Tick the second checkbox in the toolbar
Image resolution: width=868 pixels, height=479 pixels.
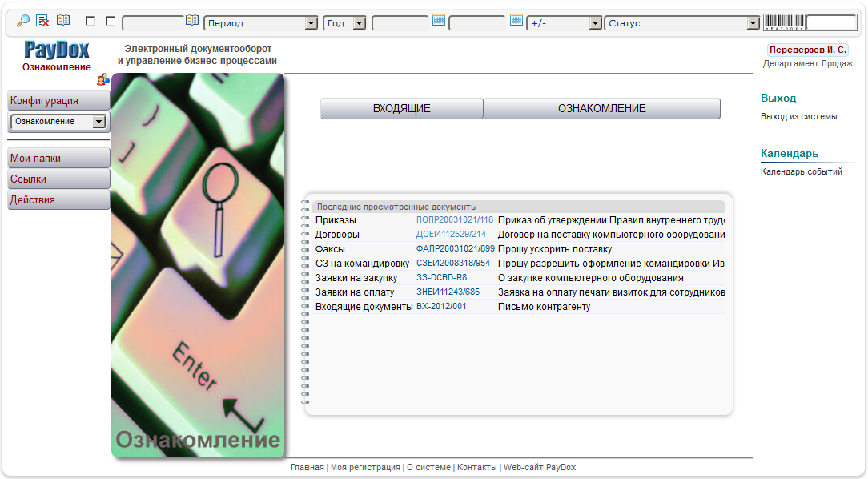click(111, 22)
